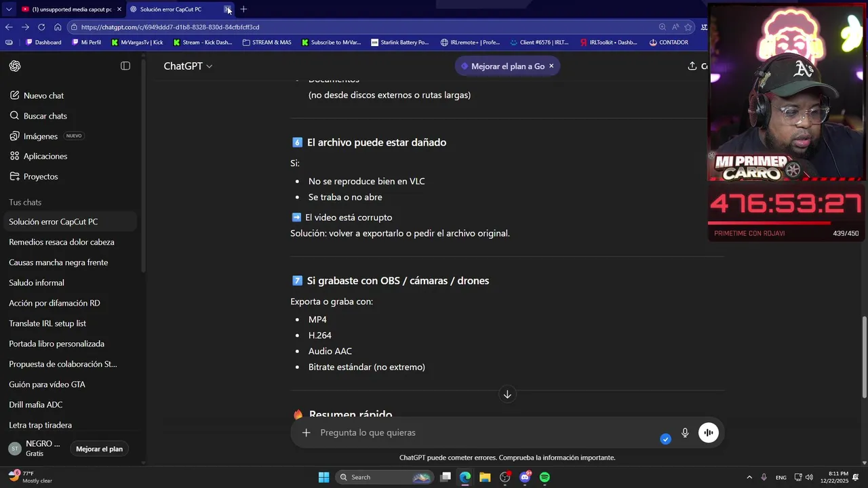
Task: Close the YouTube unsupported media tab
Action: click(x=119, y=9)
